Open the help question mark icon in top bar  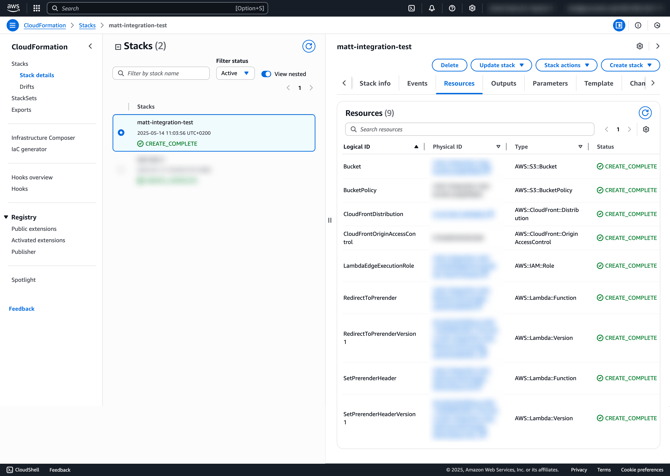(452, 8)
